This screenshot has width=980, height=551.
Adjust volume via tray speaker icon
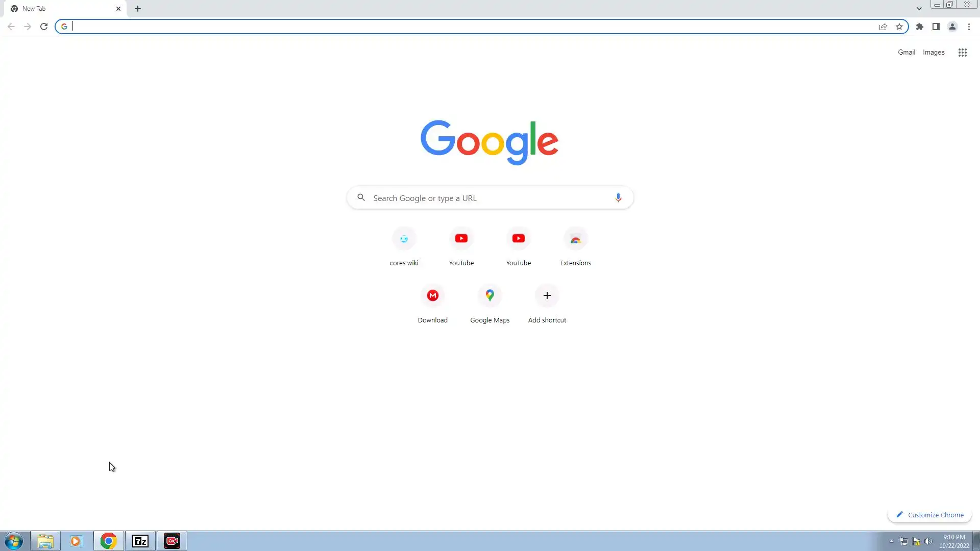tap(928, 541)
